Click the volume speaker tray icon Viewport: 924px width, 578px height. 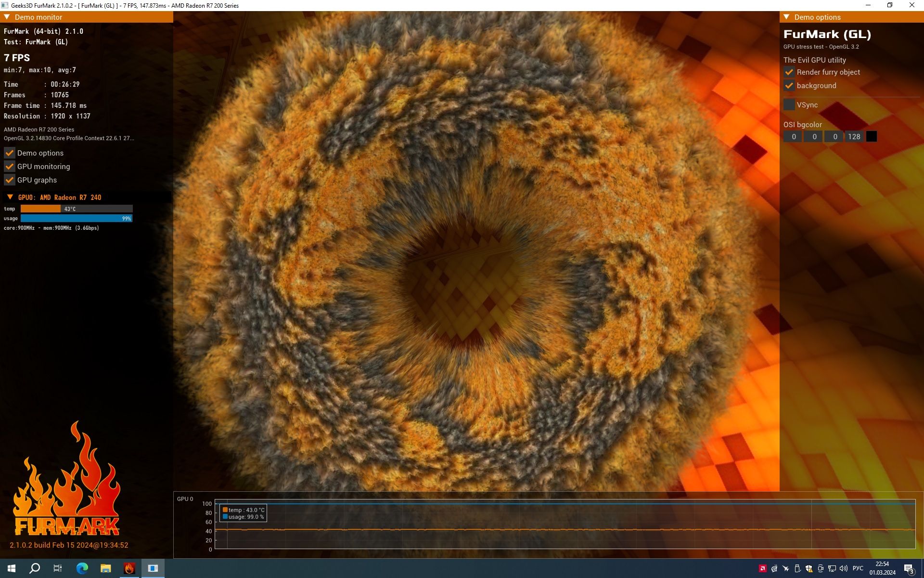(844, 568)
